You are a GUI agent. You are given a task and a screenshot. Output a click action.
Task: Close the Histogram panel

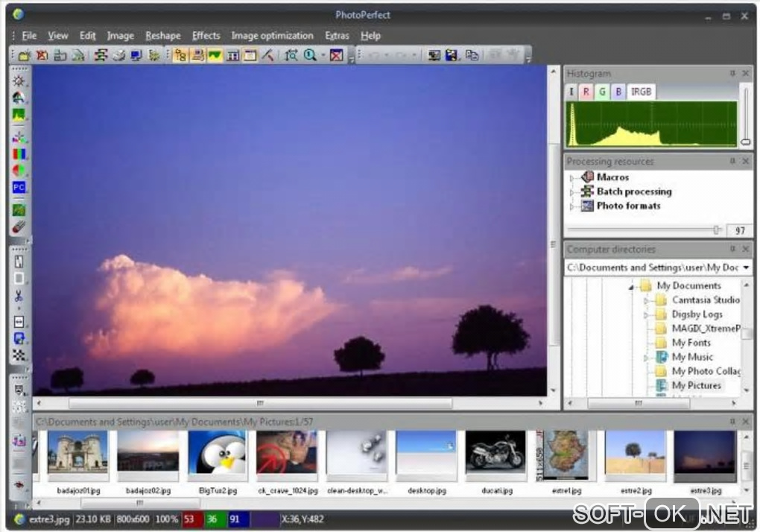click(745, 73)
